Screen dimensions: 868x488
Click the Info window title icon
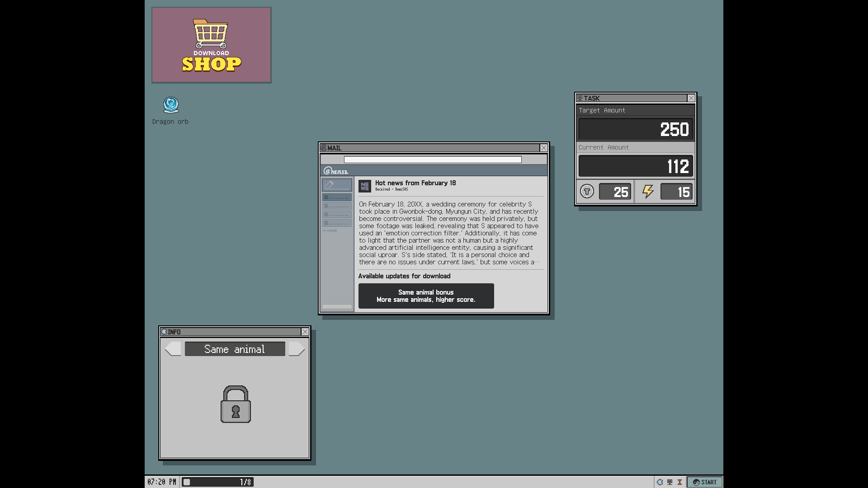tap(164, 332)
